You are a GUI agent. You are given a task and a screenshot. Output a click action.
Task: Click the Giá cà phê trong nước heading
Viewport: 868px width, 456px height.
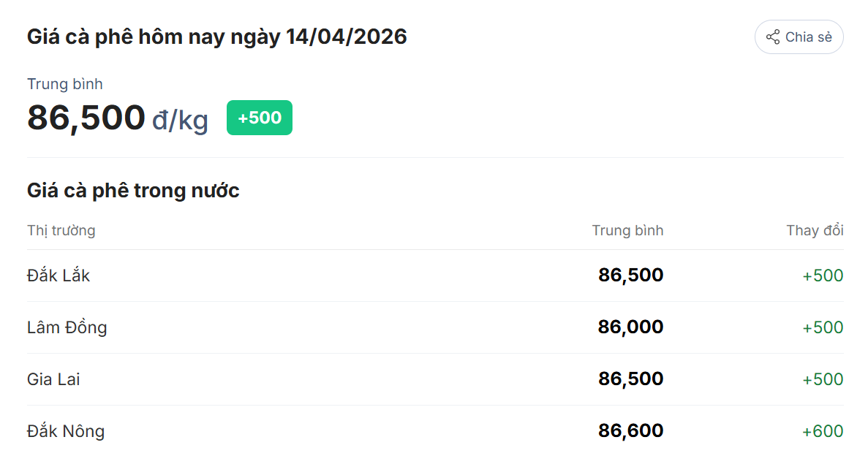pyautogui.click(x=133, y=191)
